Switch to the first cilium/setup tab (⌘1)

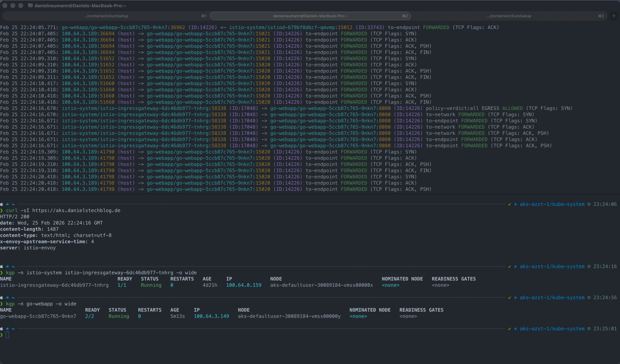click(x=106, y=16)
